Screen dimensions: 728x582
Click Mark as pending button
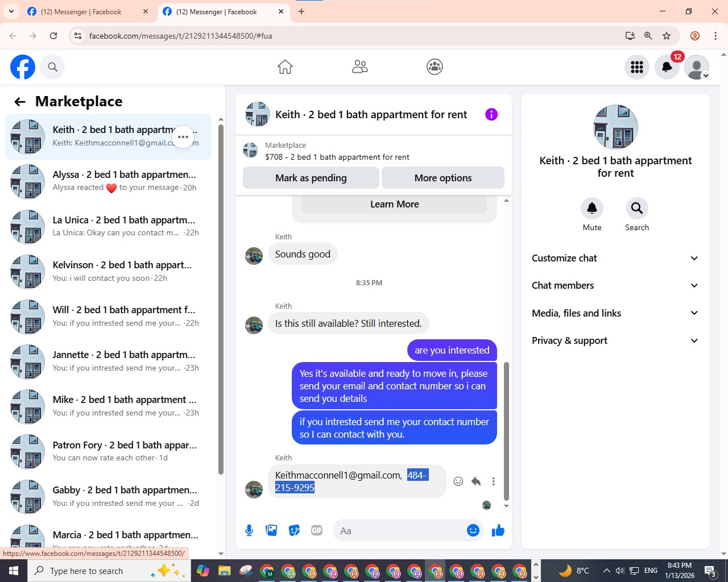coord(311,178)
